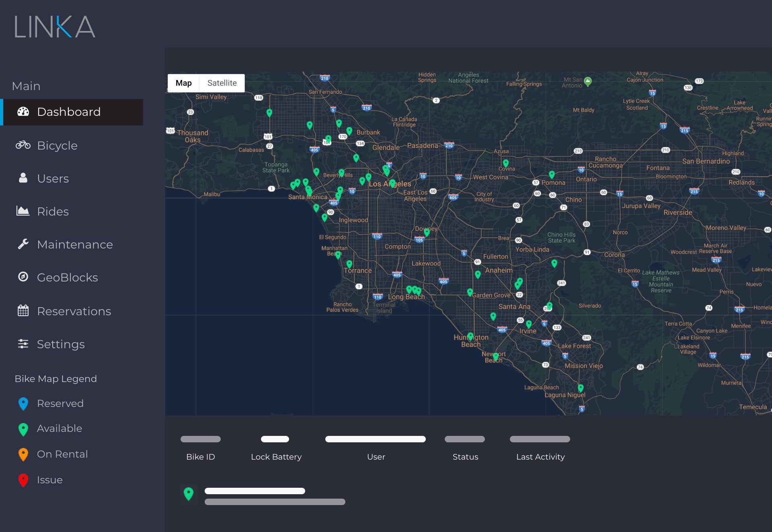Click the Last Activity column header
Viewport: 772px width, 532px height.
point(540,457)
